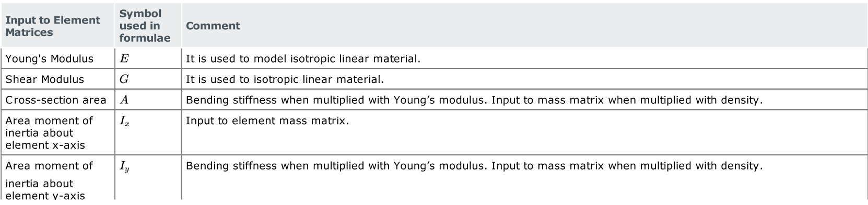The image size is (868, 205).
Task: Click the Cross-section area comment text
Action: pyautogui.click(x=474, y=100)
